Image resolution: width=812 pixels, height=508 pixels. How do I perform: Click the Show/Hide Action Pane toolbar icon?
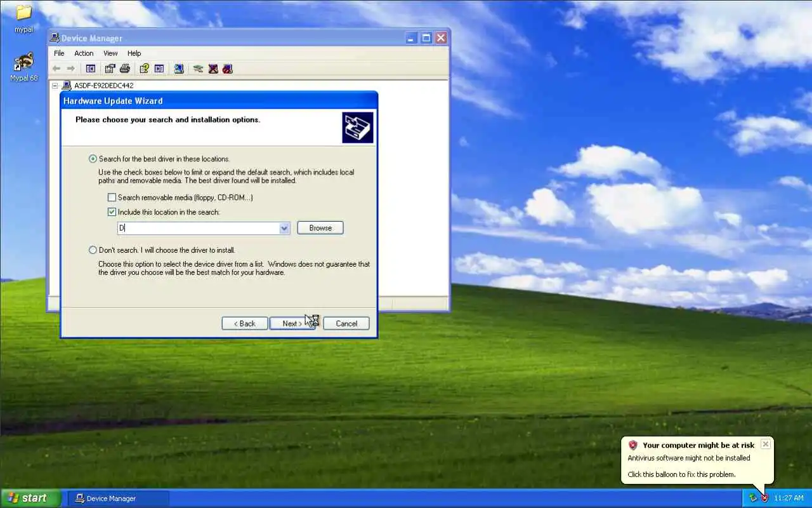[x=159, y=69]
